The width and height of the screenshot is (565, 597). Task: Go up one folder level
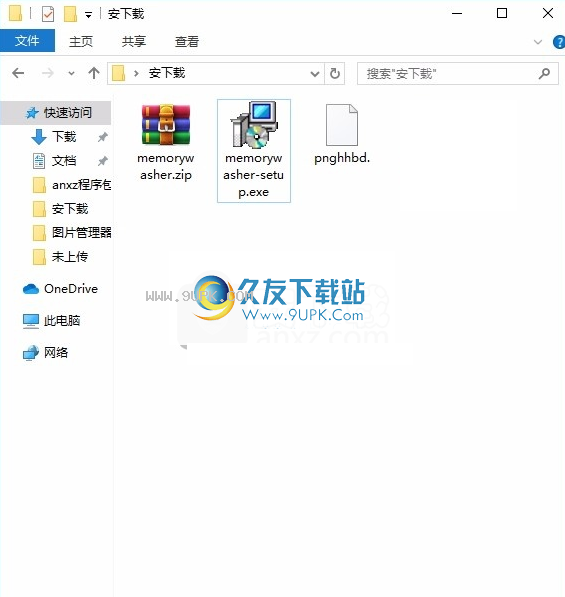[x=94, y=73]
